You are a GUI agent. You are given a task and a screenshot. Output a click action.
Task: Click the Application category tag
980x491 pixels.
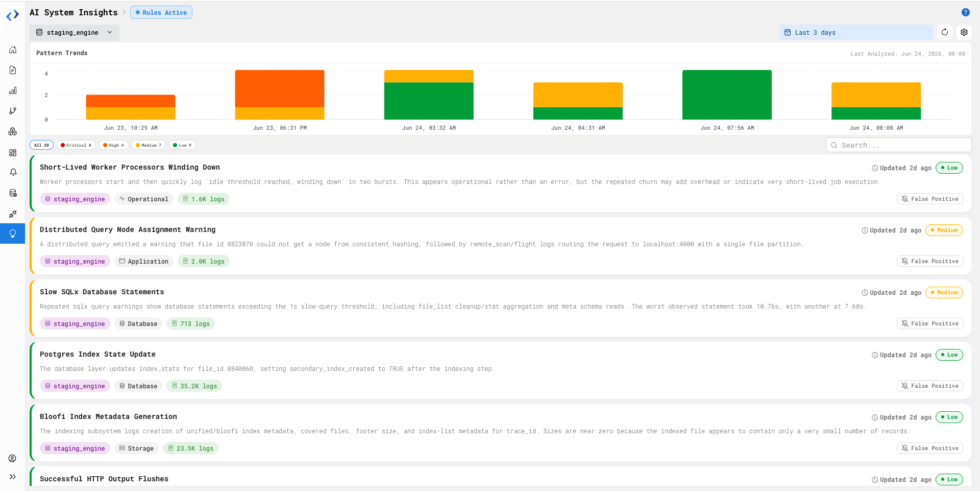coord(144,261)
